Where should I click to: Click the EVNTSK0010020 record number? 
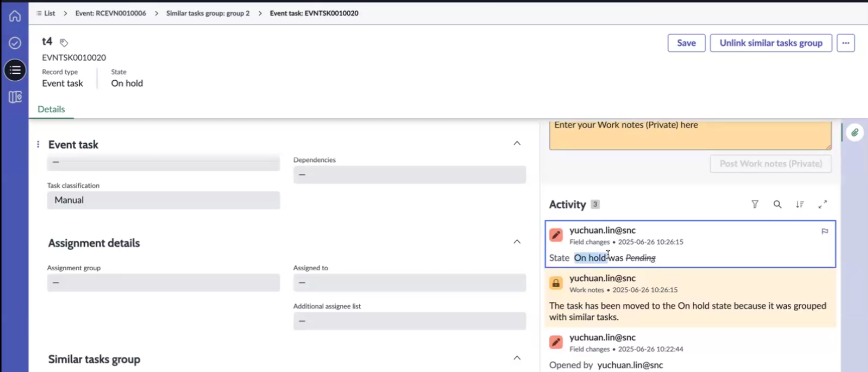point(74,58)
